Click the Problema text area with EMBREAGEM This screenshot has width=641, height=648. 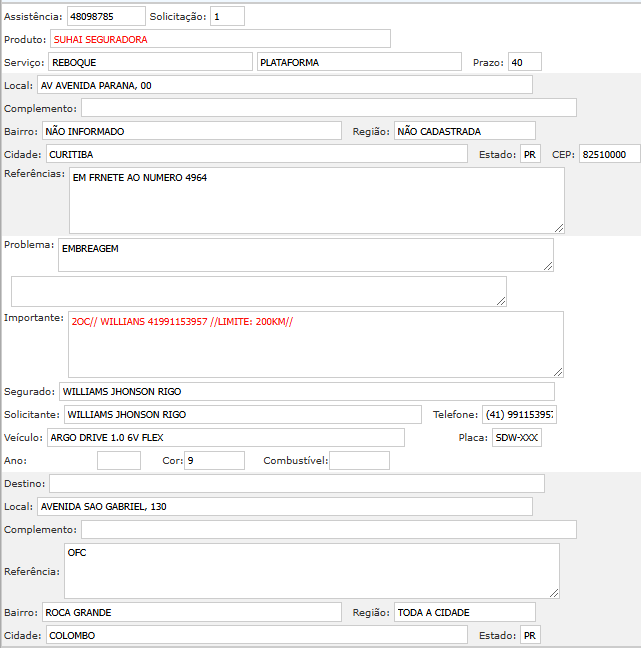[305, 254]
